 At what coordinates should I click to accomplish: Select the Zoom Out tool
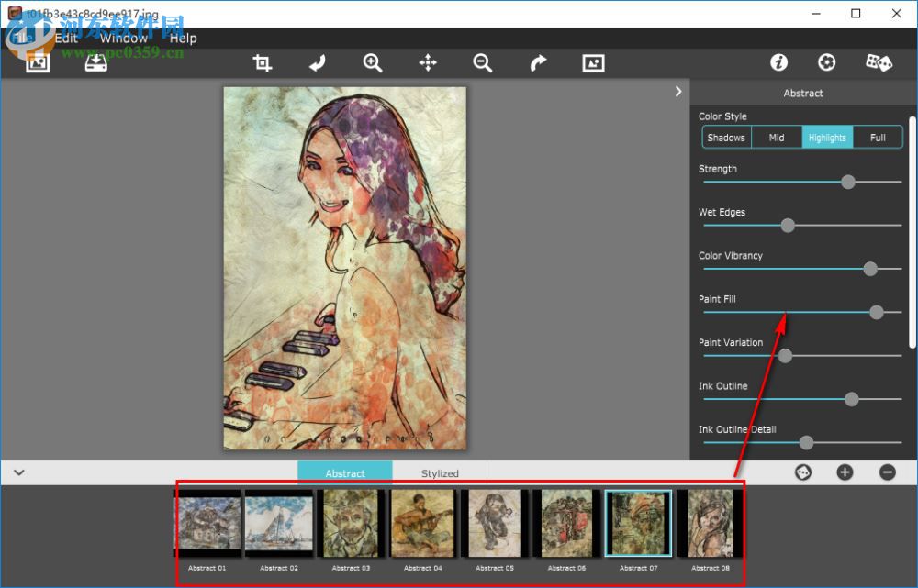click(x=482, y=62)
